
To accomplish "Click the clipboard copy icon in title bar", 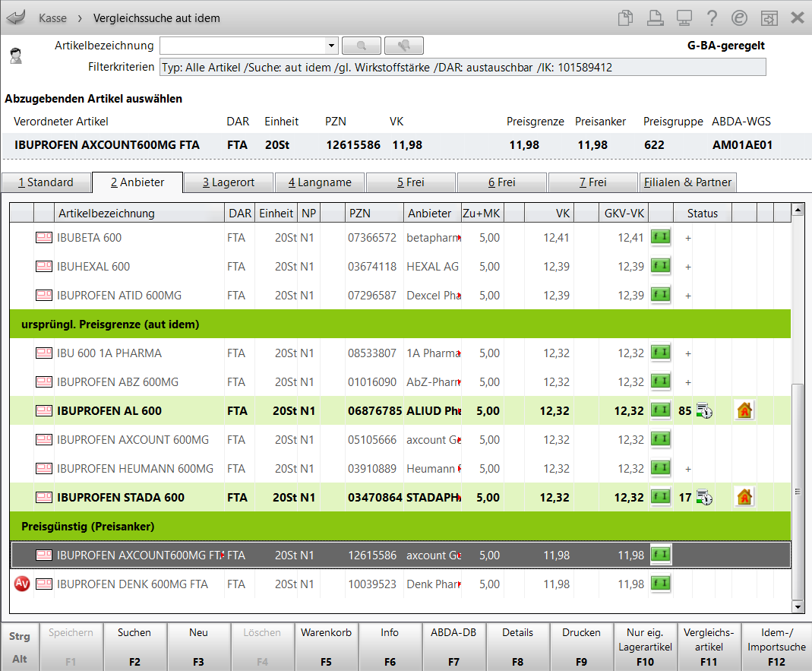I will point(626,17).
